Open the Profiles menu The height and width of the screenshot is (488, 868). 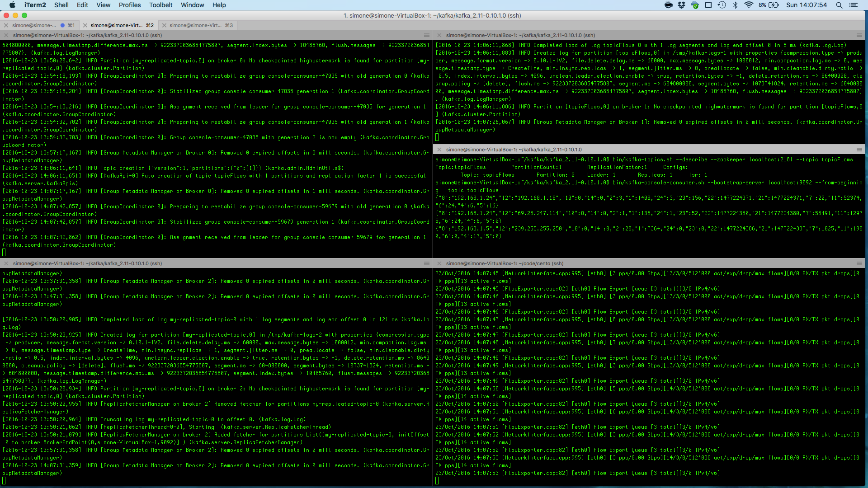coord(130,5)
